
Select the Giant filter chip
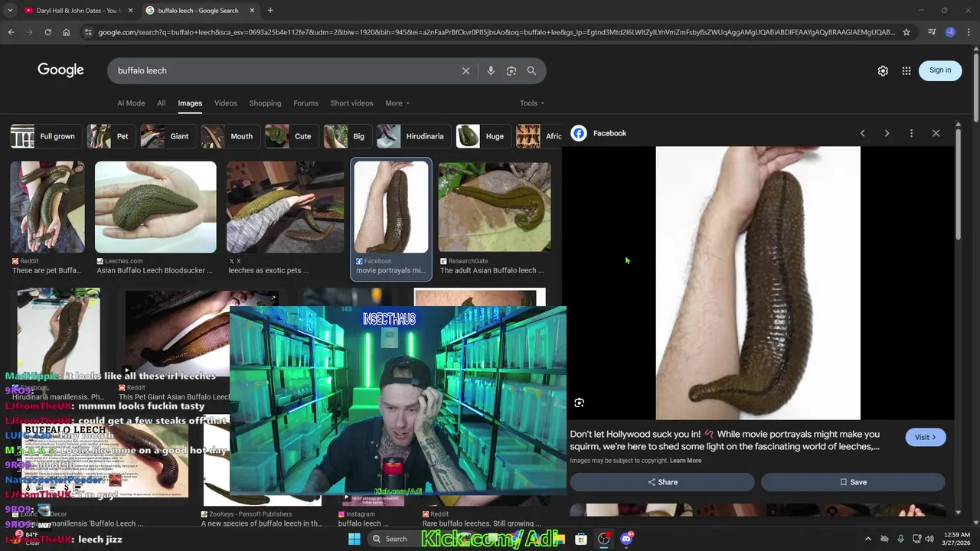tap(167, 136)
